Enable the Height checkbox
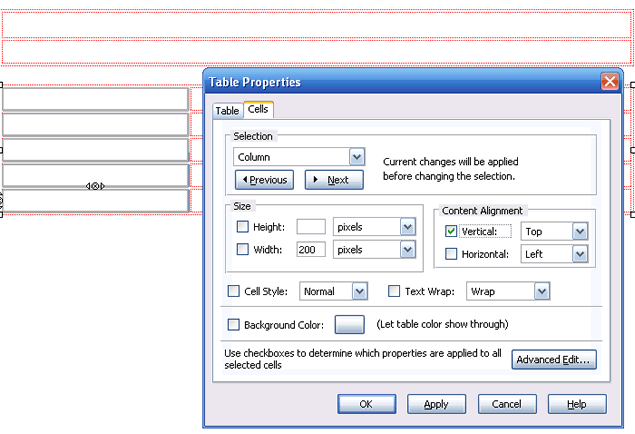The height and width of the screenshot is (434, 635). point(242,228)
